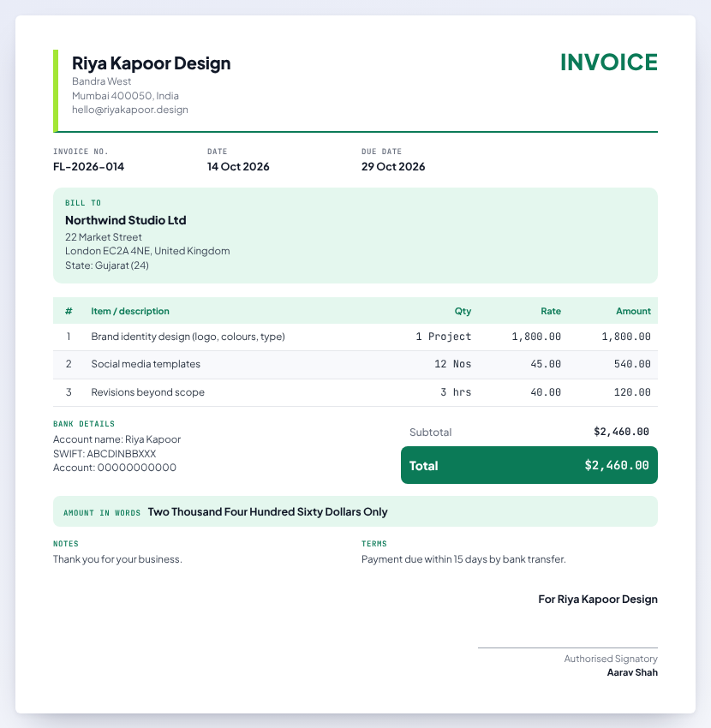Click the hello@riyakapoor.design email address
The height and width of the screenshot is (728, 711).
pyautogui.click(x=130, y=110)
